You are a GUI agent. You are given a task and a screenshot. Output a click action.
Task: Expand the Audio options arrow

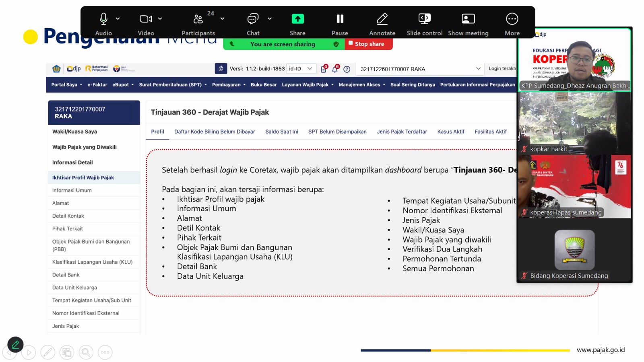pyautogui.click(x=118, y=19)
